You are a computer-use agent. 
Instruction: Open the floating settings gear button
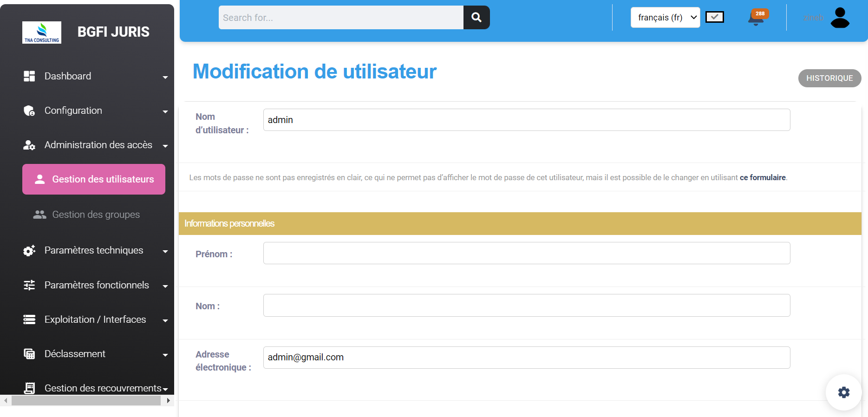[x=843, y=392]
